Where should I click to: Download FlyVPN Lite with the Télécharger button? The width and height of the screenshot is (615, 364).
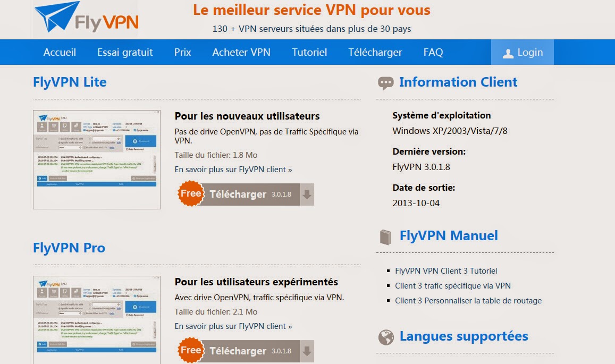246,194
